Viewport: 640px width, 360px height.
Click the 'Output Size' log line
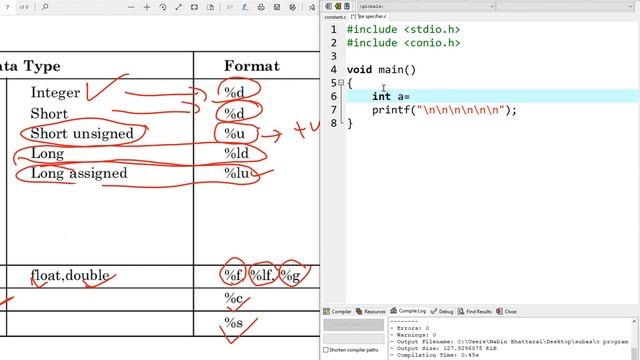[443, 348]
